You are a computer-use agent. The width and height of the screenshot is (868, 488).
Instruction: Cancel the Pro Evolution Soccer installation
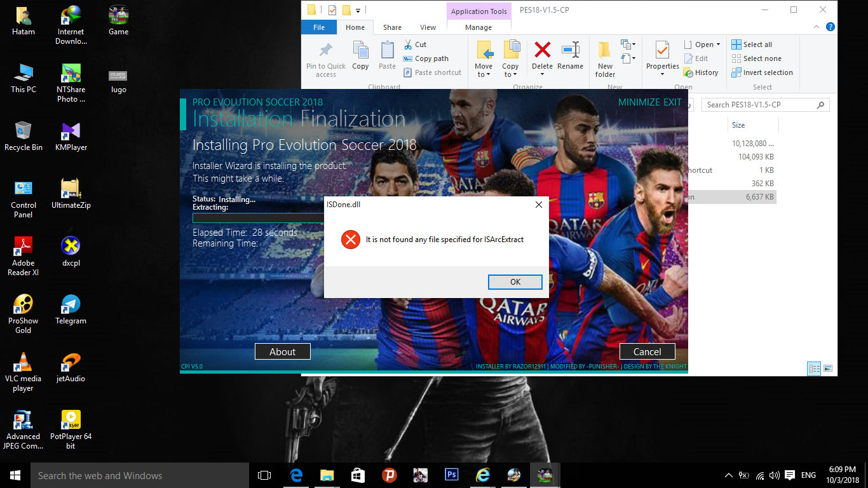647,351
